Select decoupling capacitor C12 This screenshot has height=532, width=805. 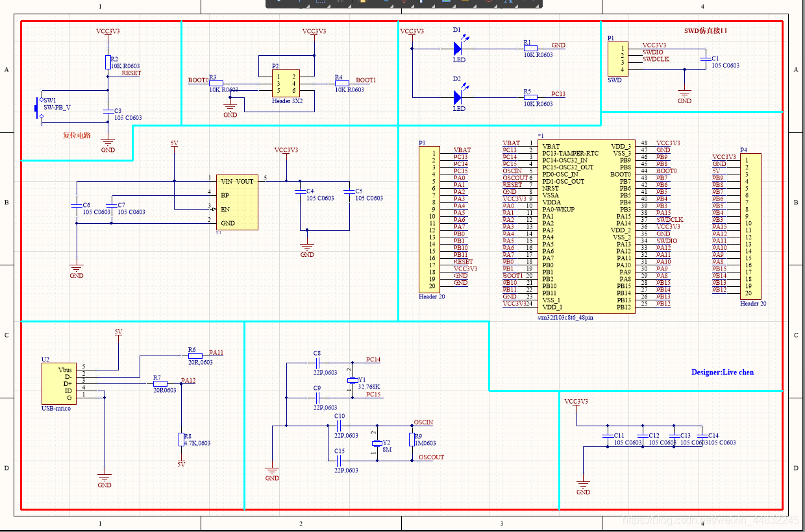click(641, 435)
